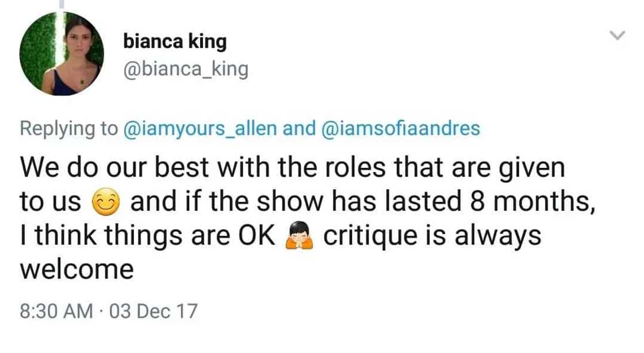This screenshot has width=644, height=353.
Task: Open the "bianca king" display name
Action: tap(175, 41)
